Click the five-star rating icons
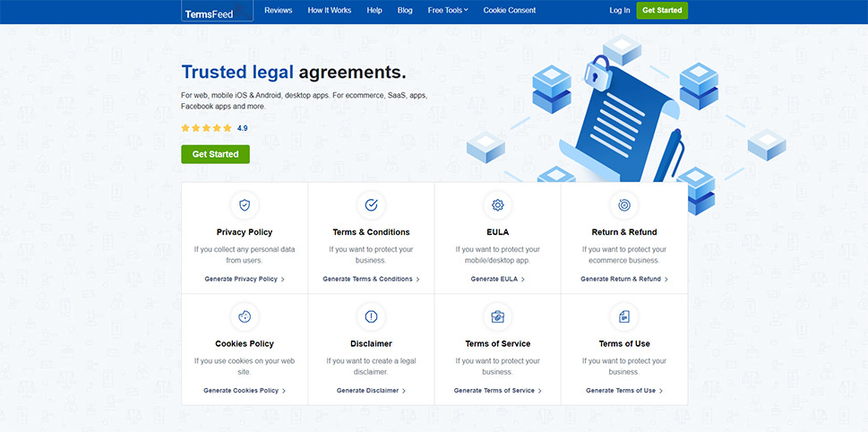 coord(207,128)
